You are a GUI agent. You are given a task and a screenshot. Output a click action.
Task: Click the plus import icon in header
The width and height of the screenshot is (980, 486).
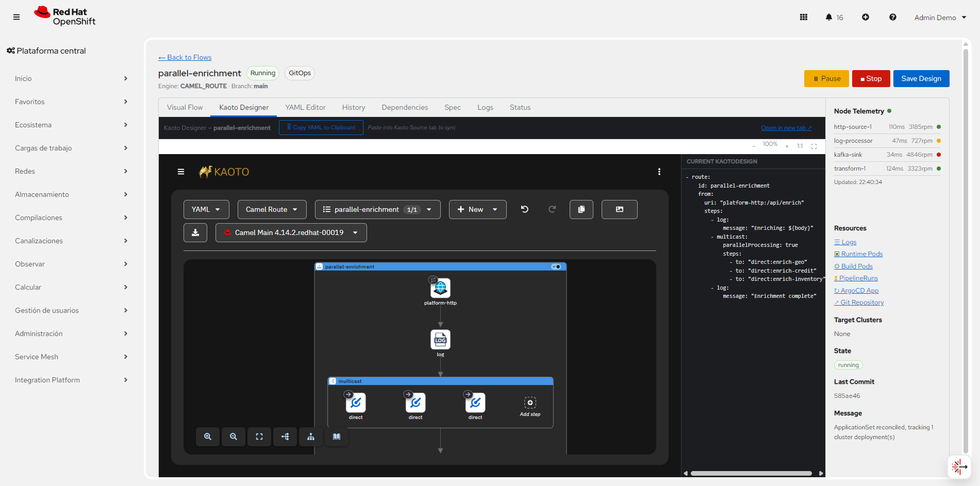(x=866, y=17)
